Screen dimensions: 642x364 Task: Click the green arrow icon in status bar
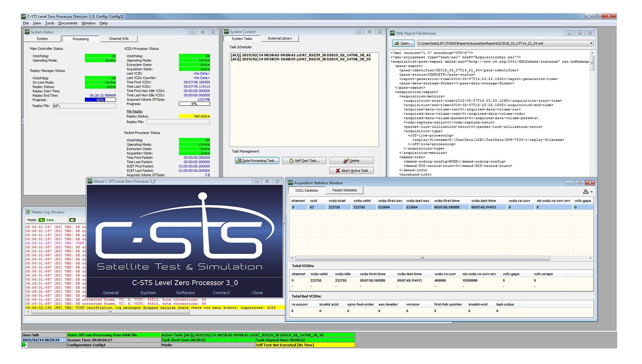(24, 345)
